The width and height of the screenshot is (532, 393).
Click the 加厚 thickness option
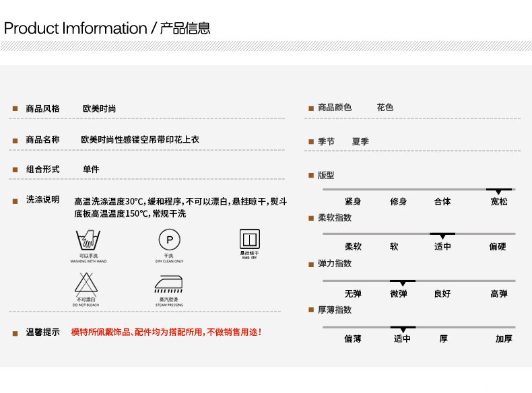click(x=504, y=338)
